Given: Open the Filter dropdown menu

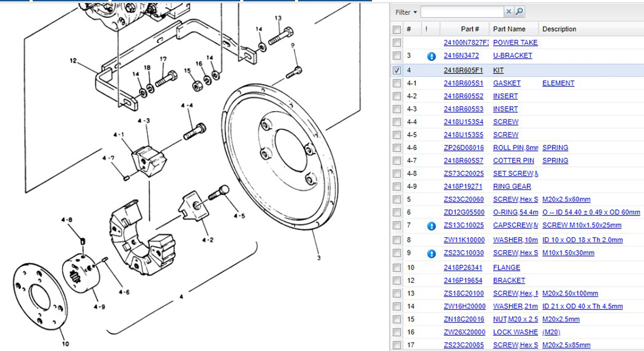Looking at the screenshot, I should tap(406, 12).
